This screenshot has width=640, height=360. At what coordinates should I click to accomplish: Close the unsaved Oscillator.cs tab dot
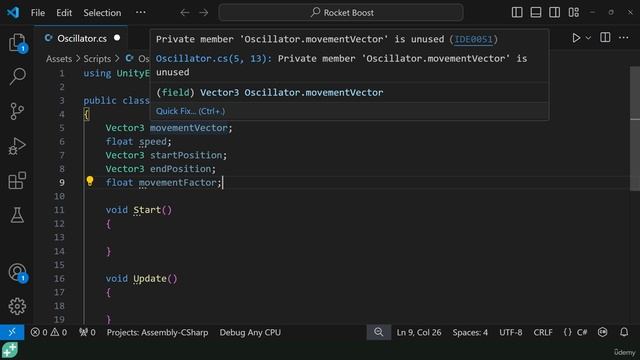click(117, 38)
